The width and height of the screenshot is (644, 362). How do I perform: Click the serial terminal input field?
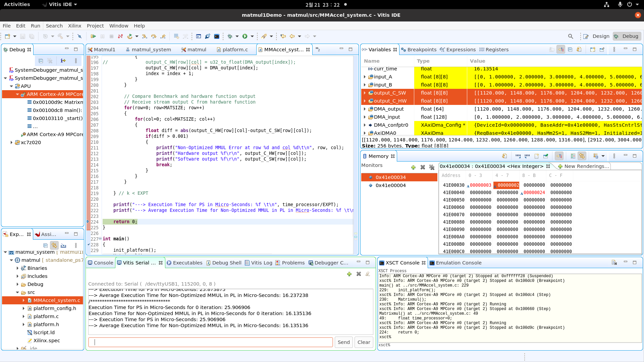tap(211, 342)
